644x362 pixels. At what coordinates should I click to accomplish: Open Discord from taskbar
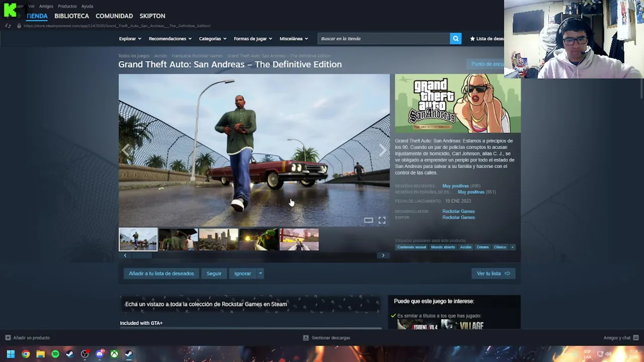pyautogui.click(x=100, y=354)
